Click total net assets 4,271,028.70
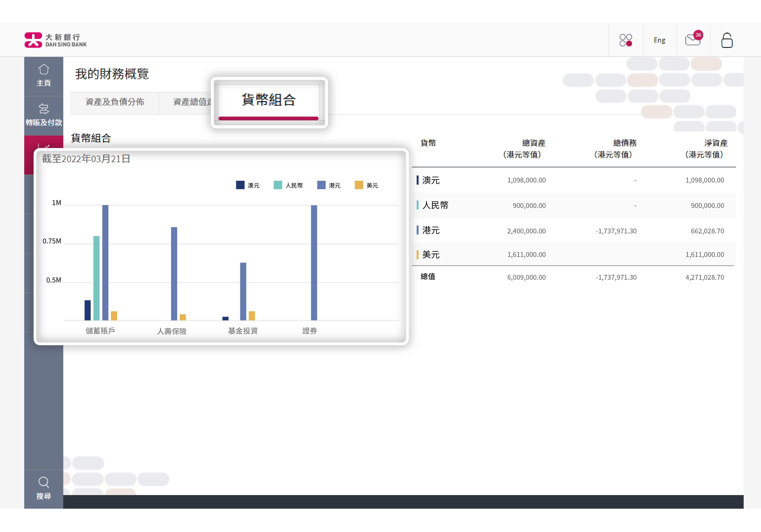The height and width of the screenshot is (532, 761). 705,277
